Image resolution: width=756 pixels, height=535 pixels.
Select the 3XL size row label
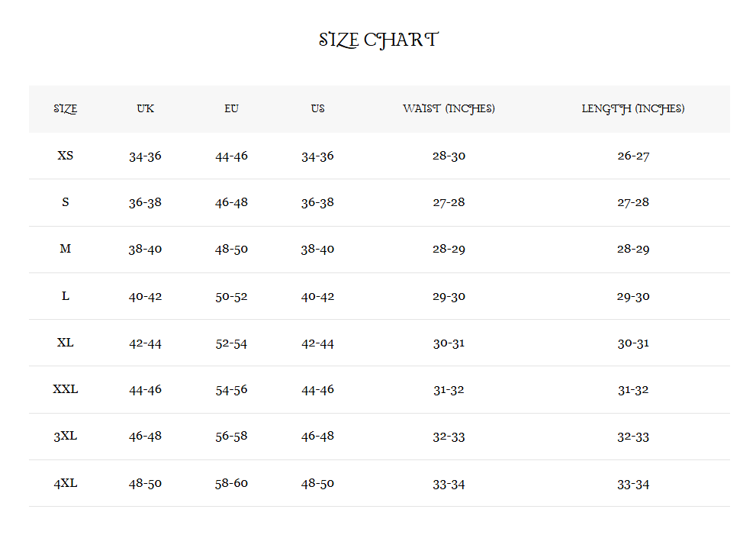point(66,437)
